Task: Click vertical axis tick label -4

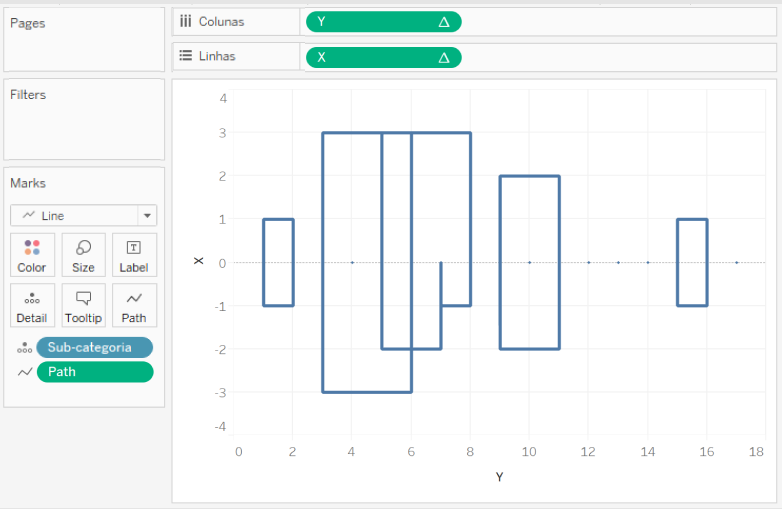Action: (220, 427)
